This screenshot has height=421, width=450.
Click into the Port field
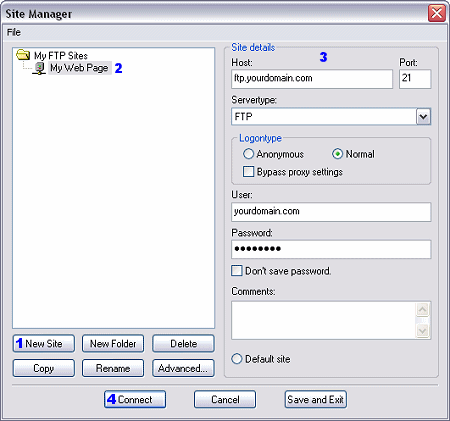click(415, 79)
